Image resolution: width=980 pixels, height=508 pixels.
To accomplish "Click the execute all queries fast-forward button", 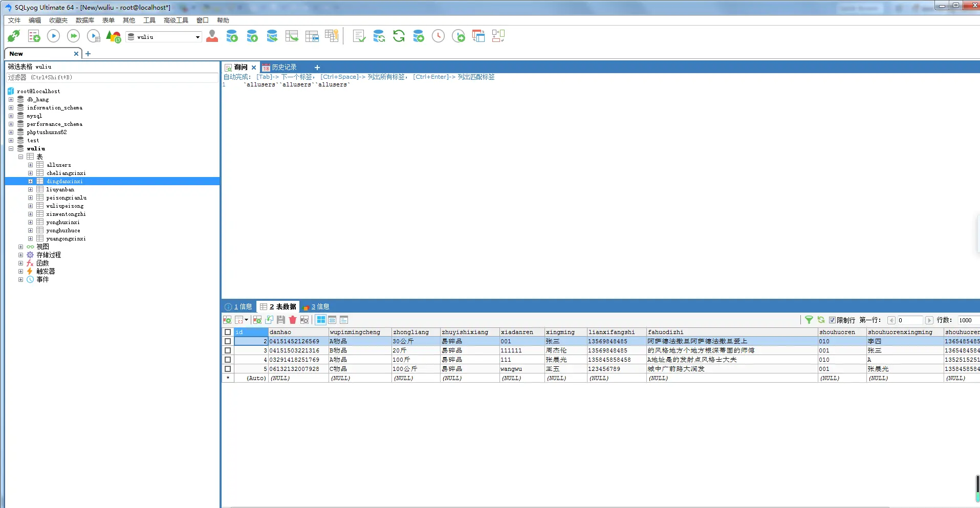I will click(x=74, y=36).
